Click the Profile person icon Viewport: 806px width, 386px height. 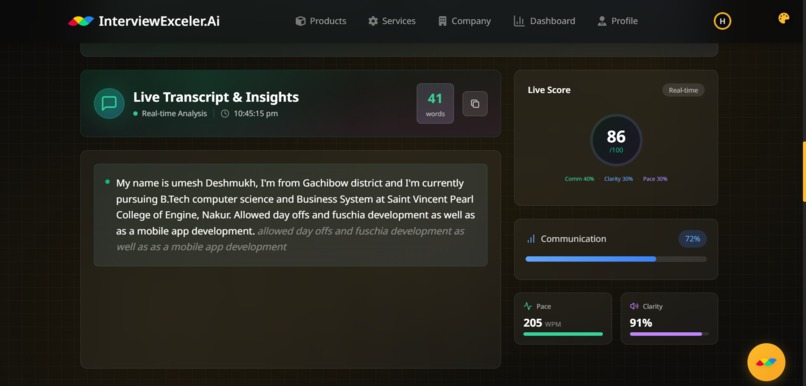click(x=602, y=21)
